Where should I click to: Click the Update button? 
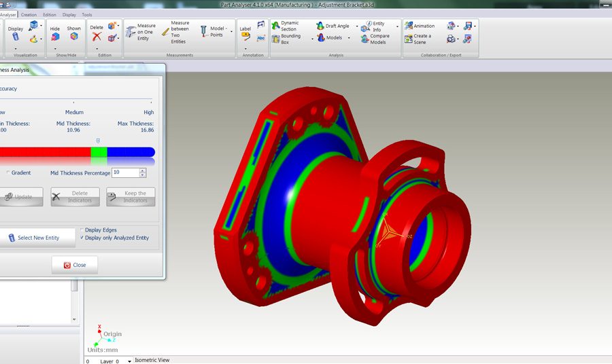click(x=20, y=197)
